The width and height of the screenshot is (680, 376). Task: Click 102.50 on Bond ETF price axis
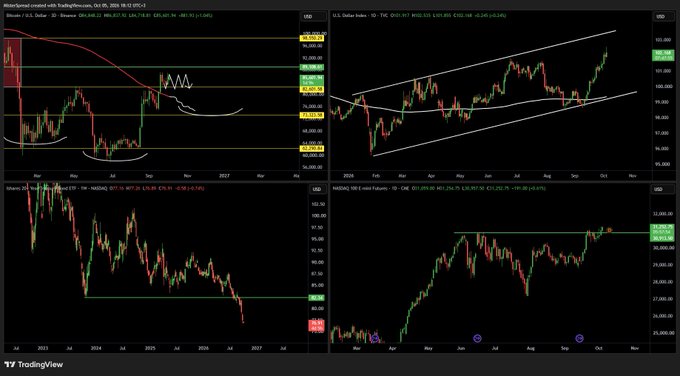coord(318,204)
